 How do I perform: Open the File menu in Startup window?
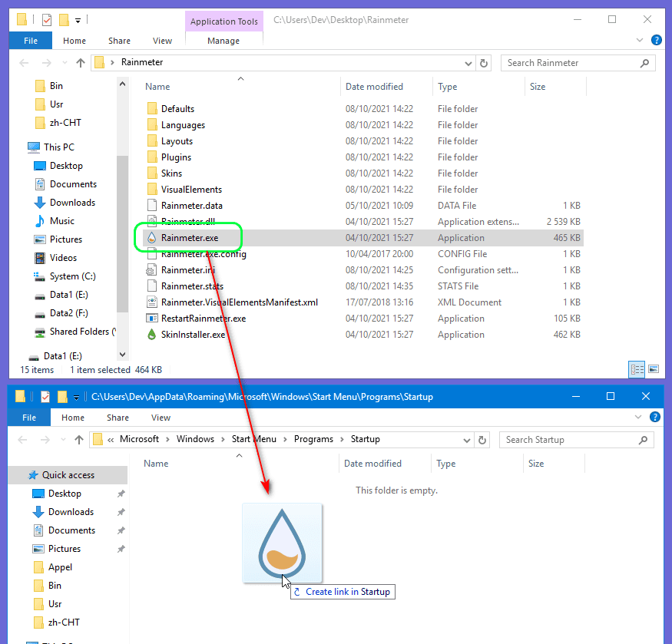[x=29, y=418]
